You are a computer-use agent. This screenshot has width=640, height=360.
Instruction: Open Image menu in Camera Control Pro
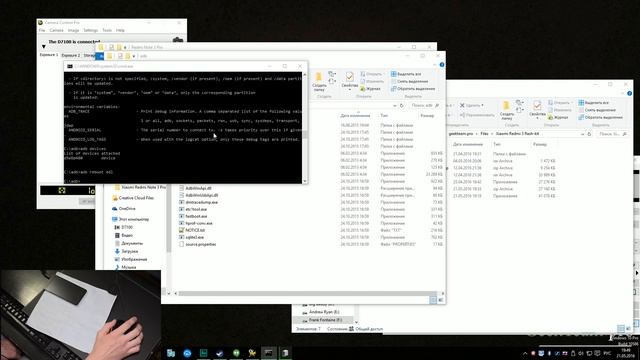coord(73,30)
